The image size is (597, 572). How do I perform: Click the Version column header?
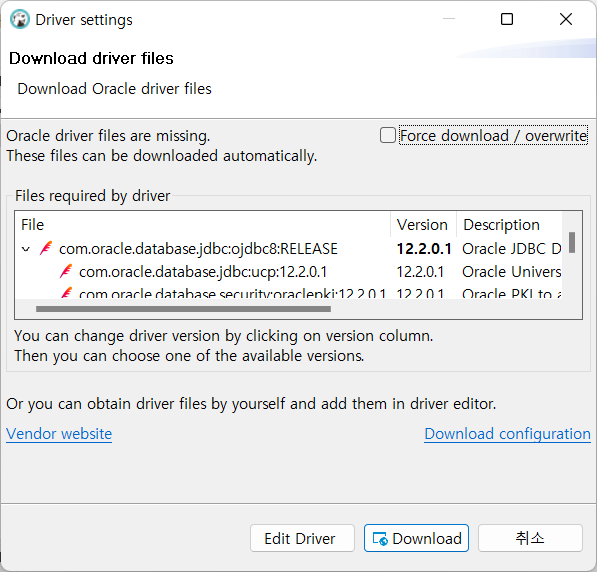tap(422, 225)
